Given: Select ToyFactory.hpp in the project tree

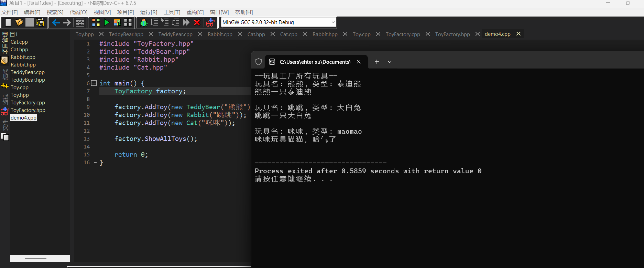Looking at the screenshot, I should [28, 110].
